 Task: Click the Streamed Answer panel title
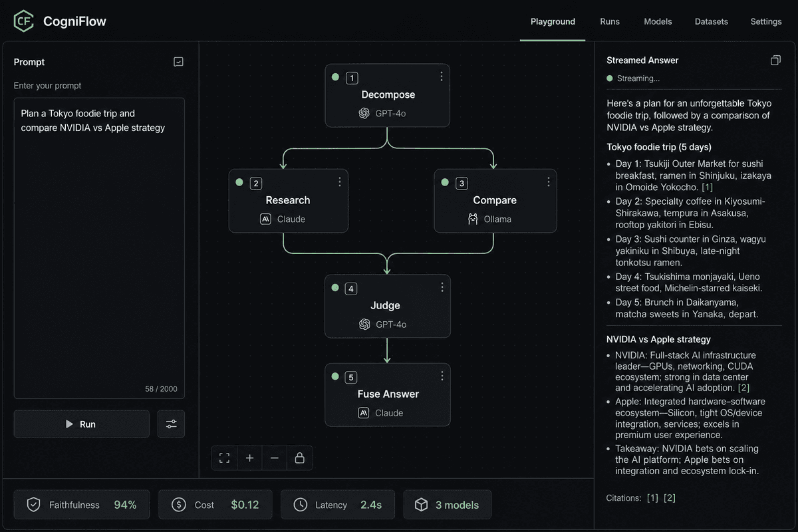click(642, 61)
